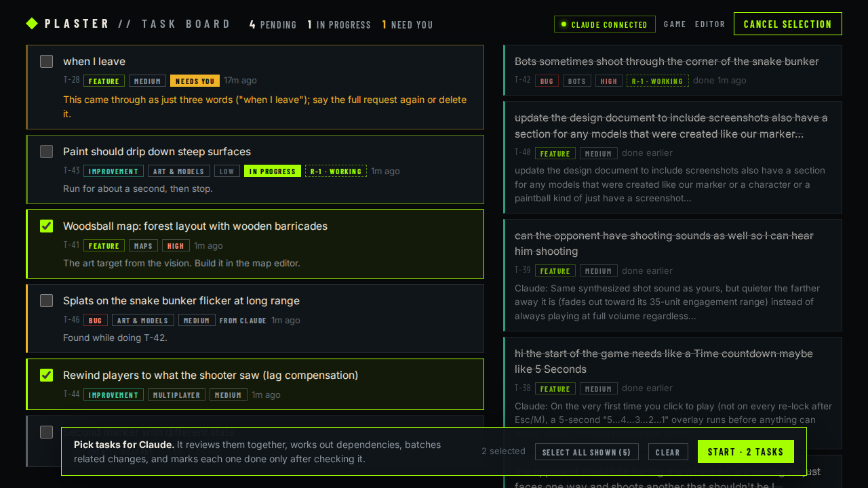
Task: Click the ART & MODELS tag on T-43
Action: (179, 171)
